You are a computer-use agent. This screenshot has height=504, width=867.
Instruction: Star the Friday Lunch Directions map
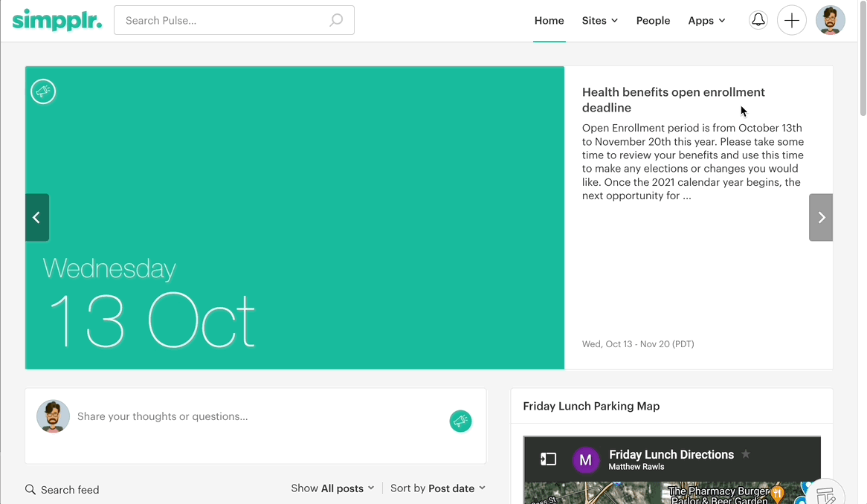746,454
